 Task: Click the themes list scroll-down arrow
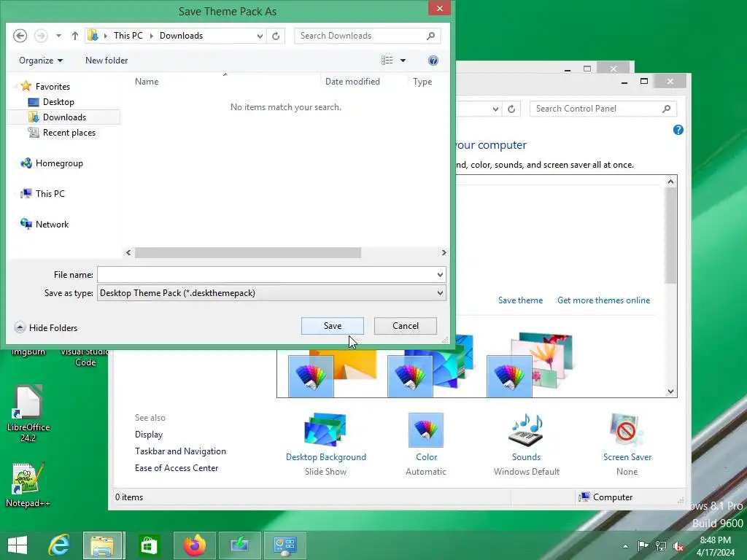coord(671,392)
